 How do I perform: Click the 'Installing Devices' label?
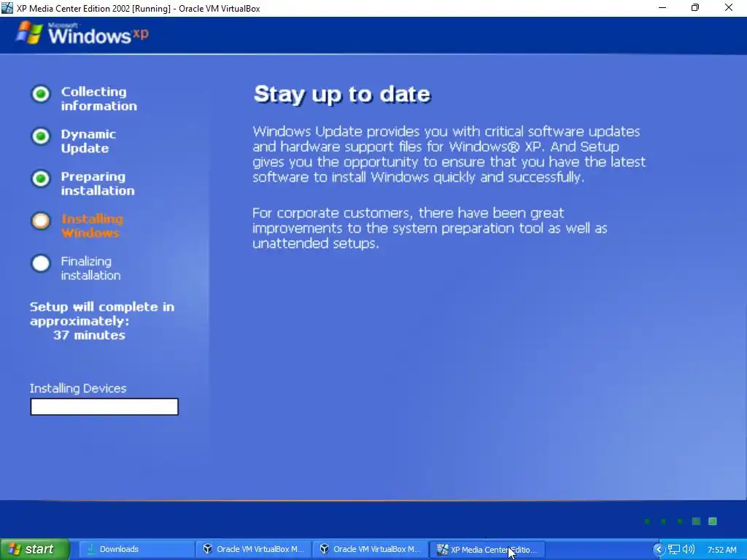[78, 388]
